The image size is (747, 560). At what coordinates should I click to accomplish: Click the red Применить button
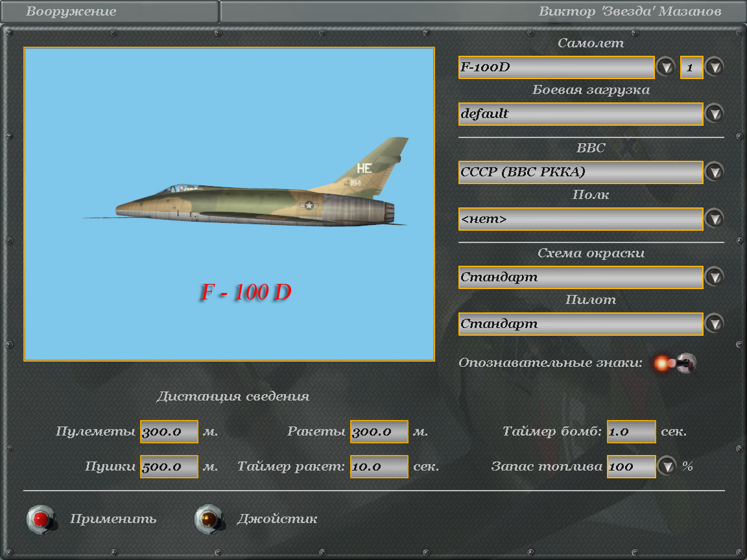coord(41,519)
